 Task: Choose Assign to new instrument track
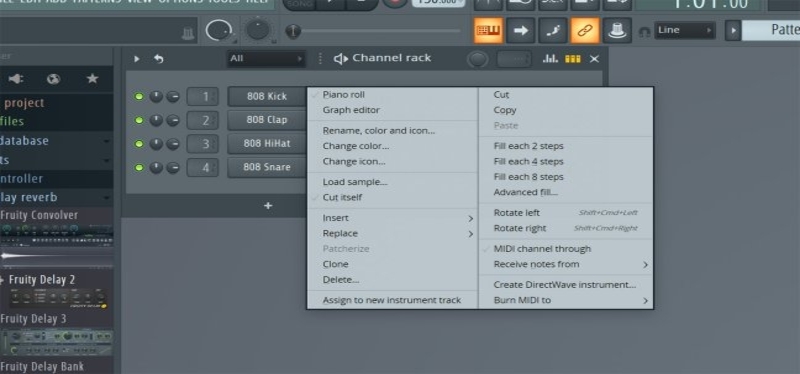tap(391, 300)
